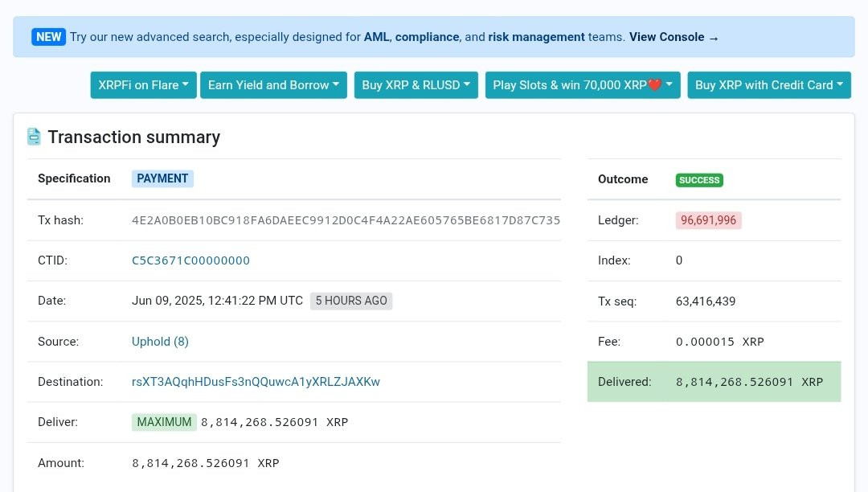Select the transaction hash text

coord(346,220)
